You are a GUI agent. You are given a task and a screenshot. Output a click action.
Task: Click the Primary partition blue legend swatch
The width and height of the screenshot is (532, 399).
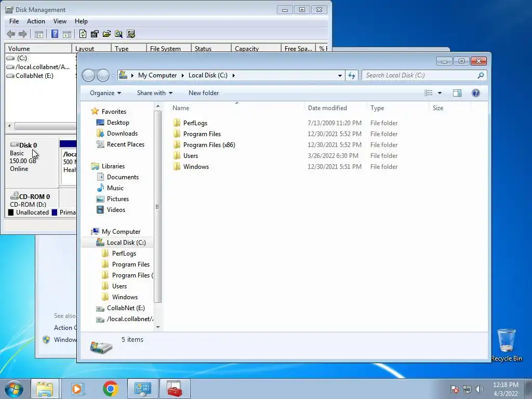pyautogui.click(x=54, y=212)
